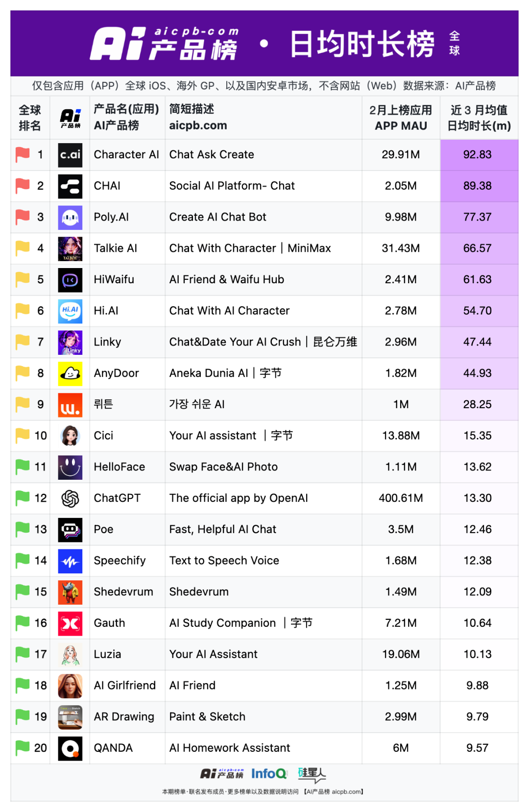Viewport: 529px width, 812px height.
Task: Click 'The official app by OpenAI' text
Action: tap(239, 498)
